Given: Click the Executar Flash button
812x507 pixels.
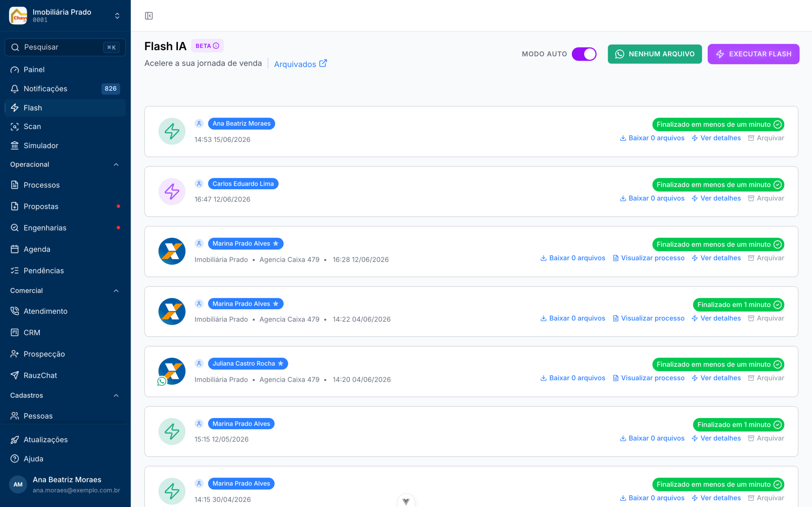Looking at the screenshot, I should tap(753, 54).
